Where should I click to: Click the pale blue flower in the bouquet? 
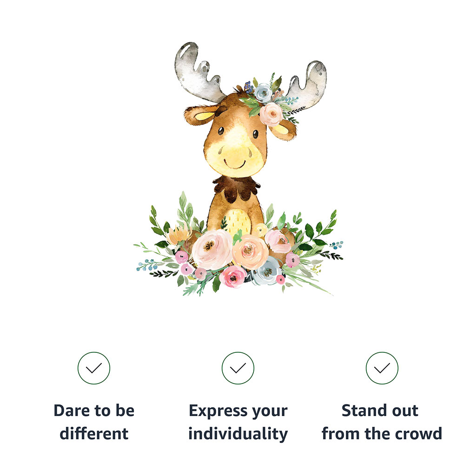coord(266,271)
